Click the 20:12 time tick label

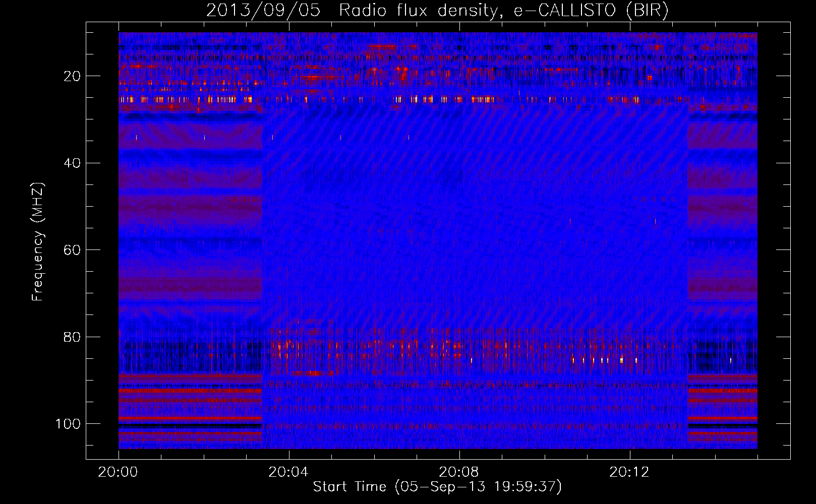[629, 472]
